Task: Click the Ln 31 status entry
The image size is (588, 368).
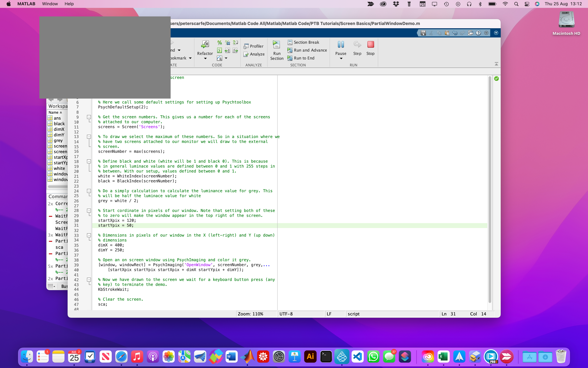Action: 449,314
